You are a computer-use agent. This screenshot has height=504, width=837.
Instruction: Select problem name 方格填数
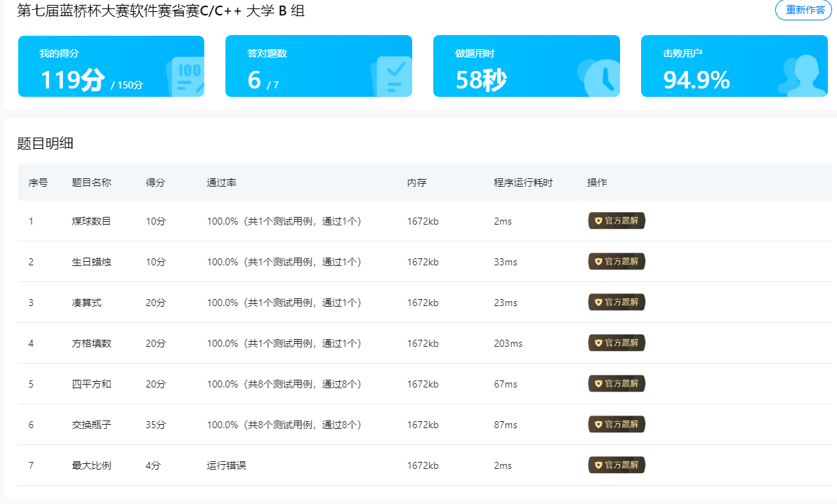click(91, 343)
